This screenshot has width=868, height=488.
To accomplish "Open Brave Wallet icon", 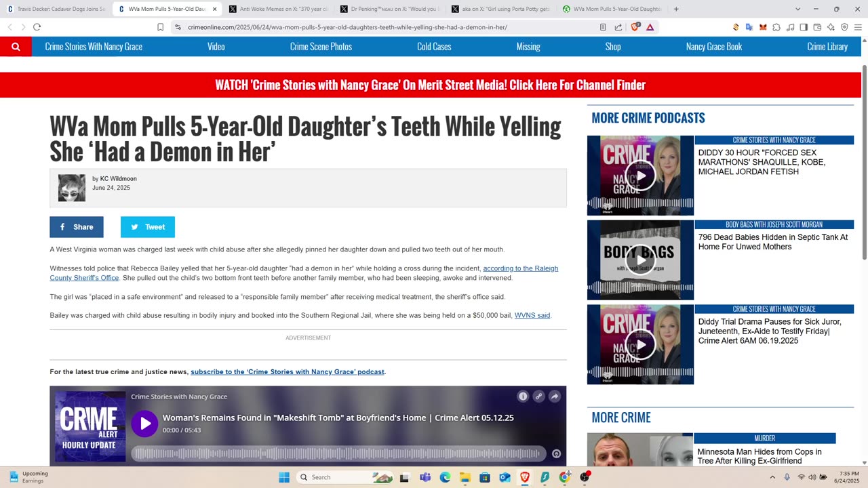I will [817, 27].
